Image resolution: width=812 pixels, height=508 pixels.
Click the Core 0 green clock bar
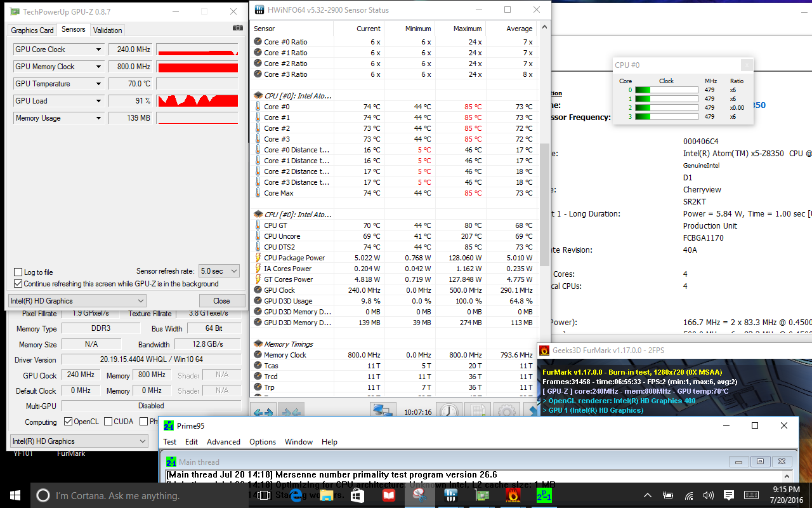tap(666, 90)
